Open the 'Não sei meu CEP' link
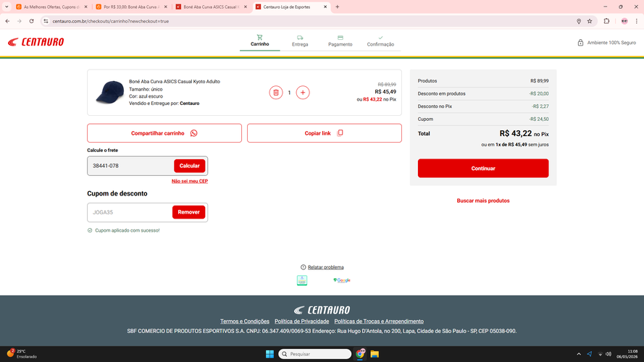644x362 pixels. click(190, 181)
